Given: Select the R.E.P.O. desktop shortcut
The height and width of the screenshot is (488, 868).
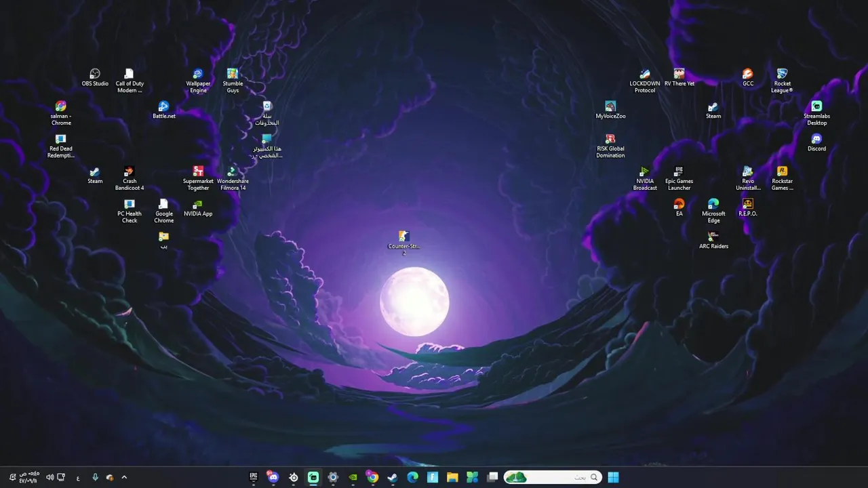Looking at the screenshot, I should [x=748, y=207].
